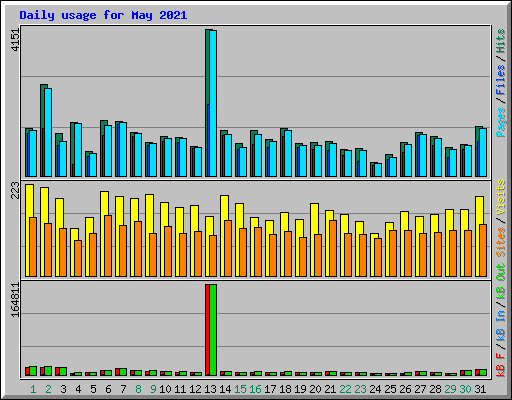Click the cyan pages bar for day 18
Screen dimensions: 512x400
(288, 153)
